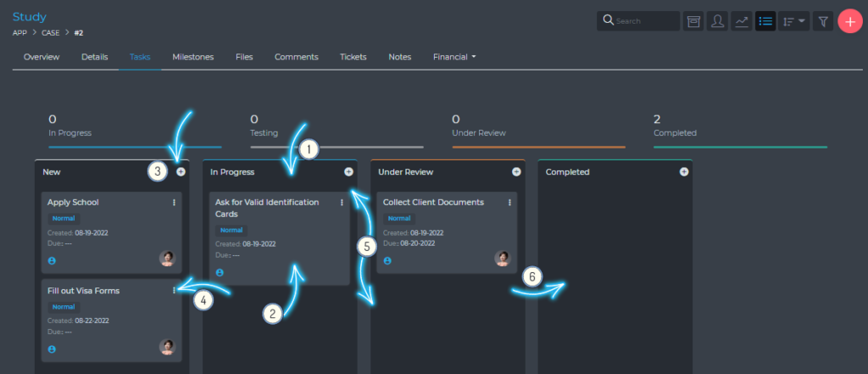This screenshot has width=868, height=374.
Task: Open options menu on Collect Client Documents card
Action: coord(509,202)
